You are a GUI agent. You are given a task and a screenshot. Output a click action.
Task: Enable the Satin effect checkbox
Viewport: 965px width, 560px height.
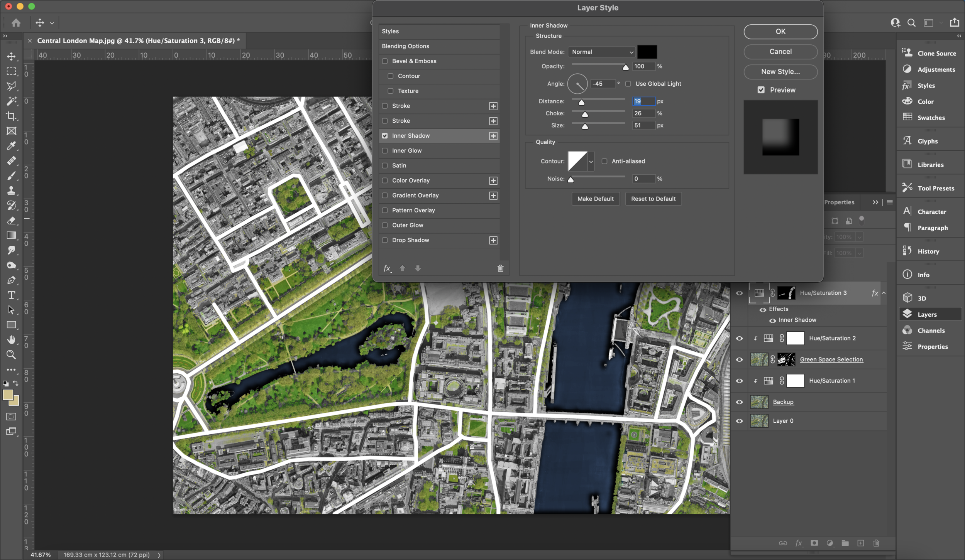click(385, 165)
